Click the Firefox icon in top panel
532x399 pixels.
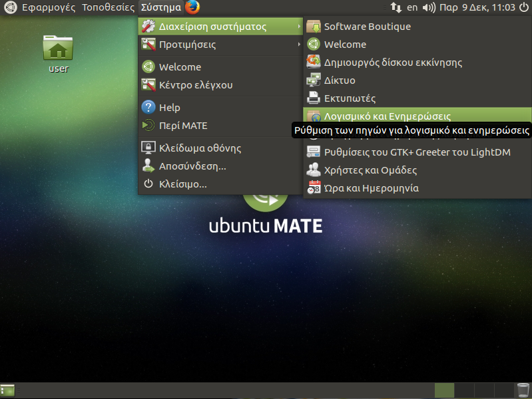click(192, 8)
